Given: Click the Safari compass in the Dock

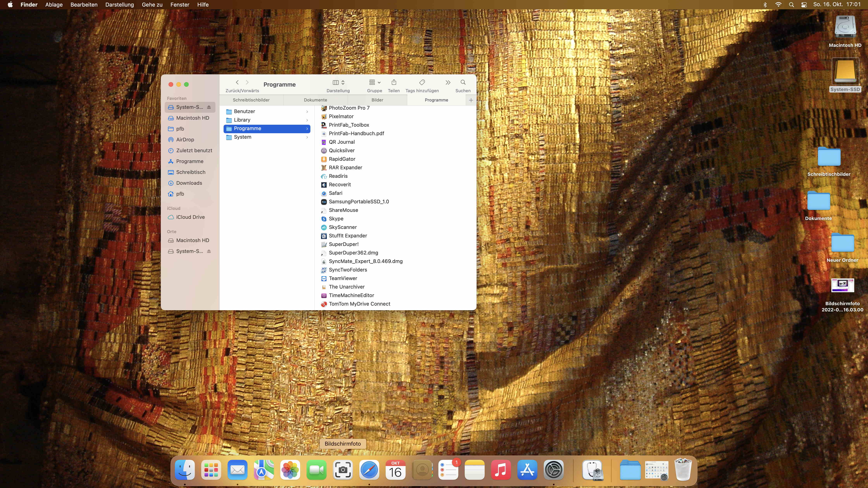Looking at the screenshot, I should pyautogui.click(x=369, y=470).
